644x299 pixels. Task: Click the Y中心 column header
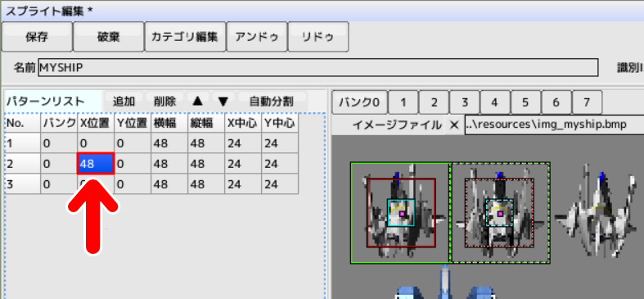(x=280, y=123)
